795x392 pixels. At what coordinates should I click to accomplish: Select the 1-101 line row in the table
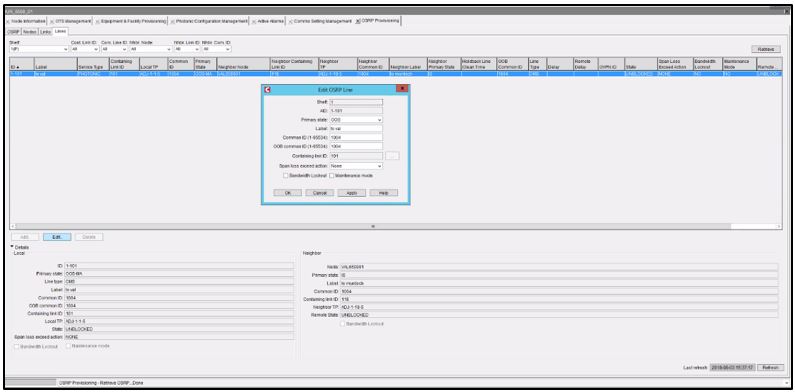395,74
